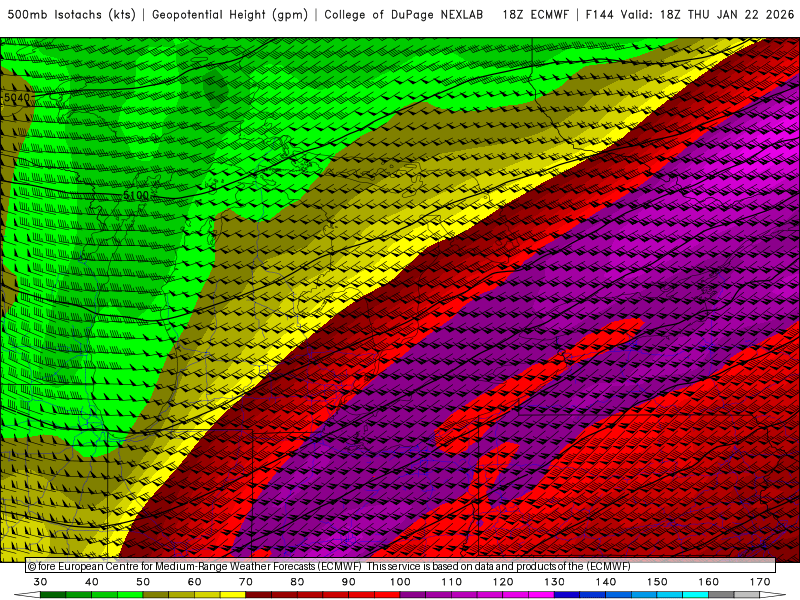The width and height of the screenshot is (800, 600).
Task: Click the legend value 170
Action: point(760,582)
